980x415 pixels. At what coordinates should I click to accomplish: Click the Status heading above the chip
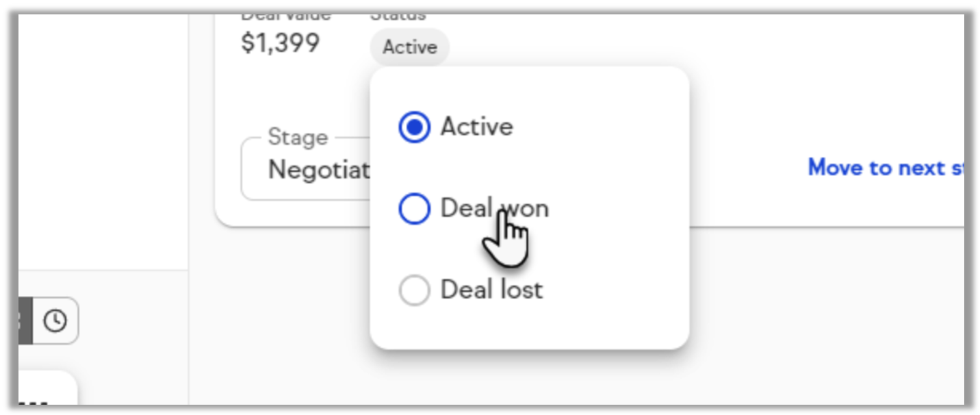[x=398, y=16]
